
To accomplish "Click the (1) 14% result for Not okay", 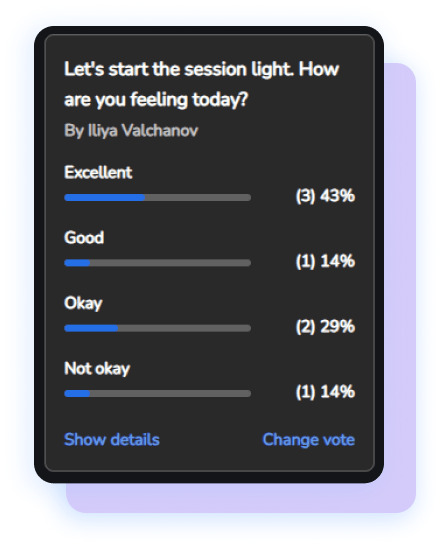I will point(325,392).
